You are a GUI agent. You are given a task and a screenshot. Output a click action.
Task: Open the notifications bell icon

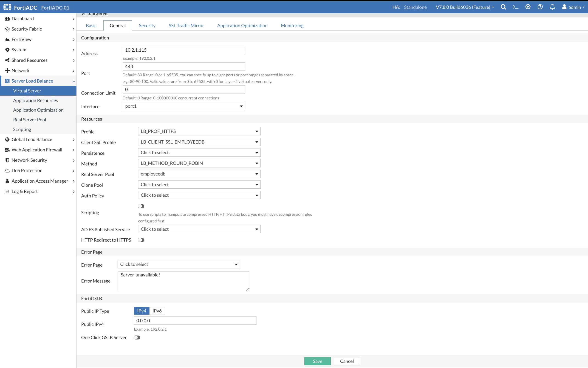(552, 7)
